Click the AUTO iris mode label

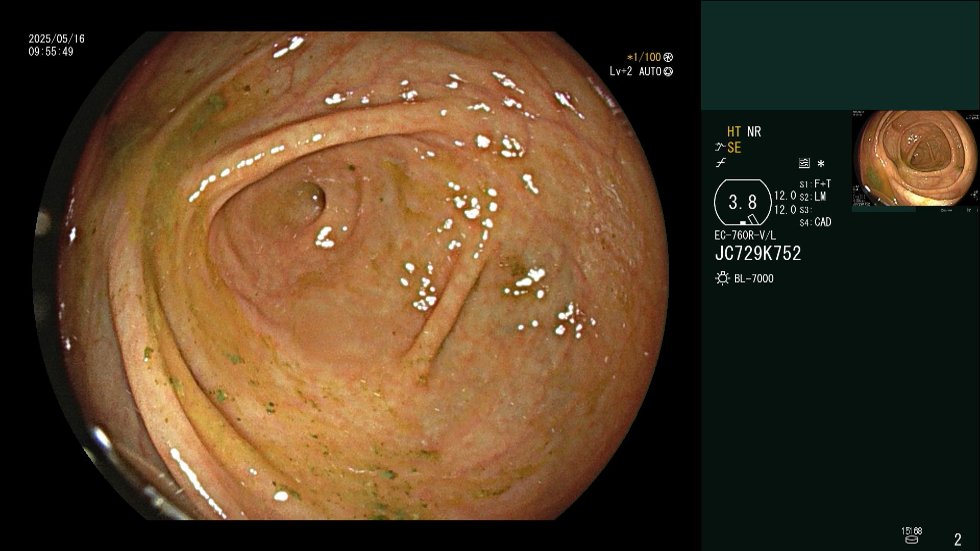(650, 71)
